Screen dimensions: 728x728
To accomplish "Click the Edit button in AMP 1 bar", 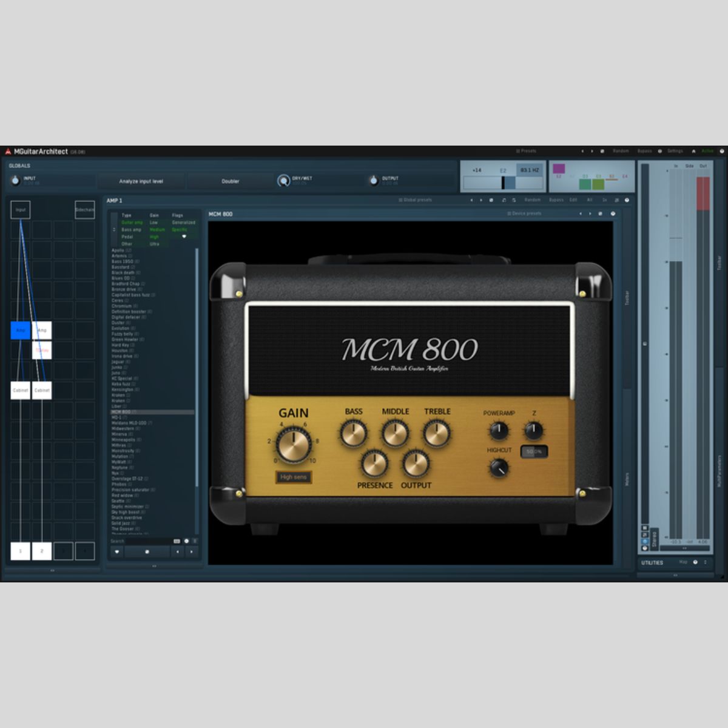I will (x=573, y=200).
